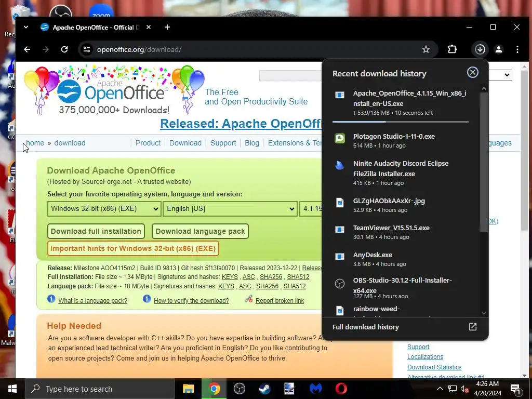Click Download language pack button
Image resolution: width=532 pixels, height=399 pixels.
tap(200, 231)
